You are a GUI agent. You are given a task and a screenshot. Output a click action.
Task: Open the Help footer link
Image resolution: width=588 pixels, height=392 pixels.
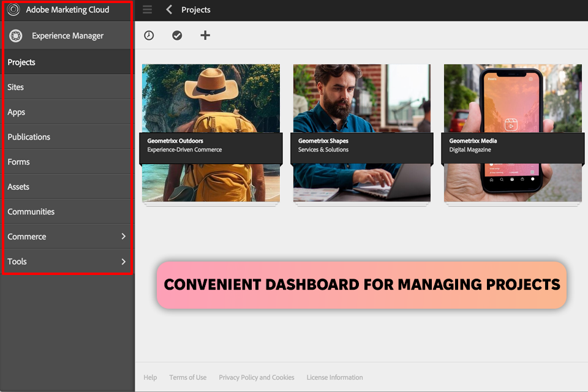click(150, 377)
